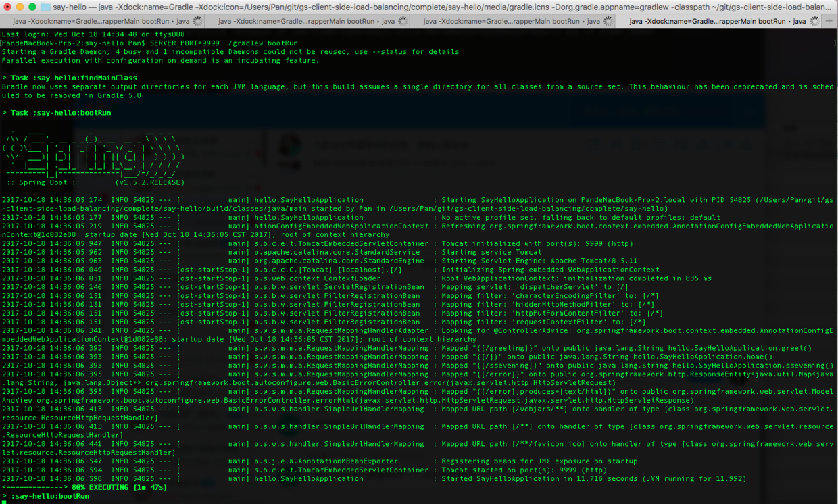Click the say-hello folder proxy icon in title bar

tap(45, 7)
